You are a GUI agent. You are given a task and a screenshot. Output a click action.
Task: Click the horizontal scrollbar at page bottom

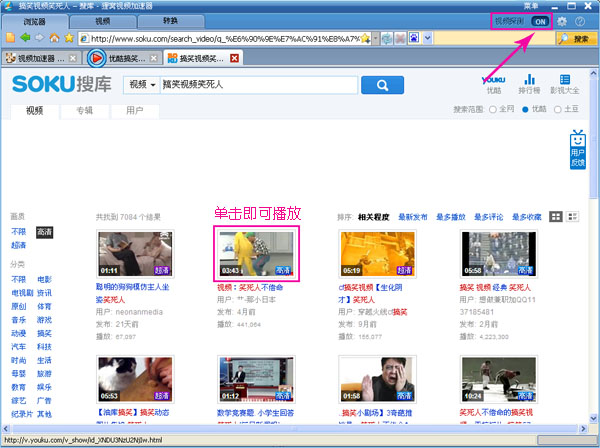294,428
